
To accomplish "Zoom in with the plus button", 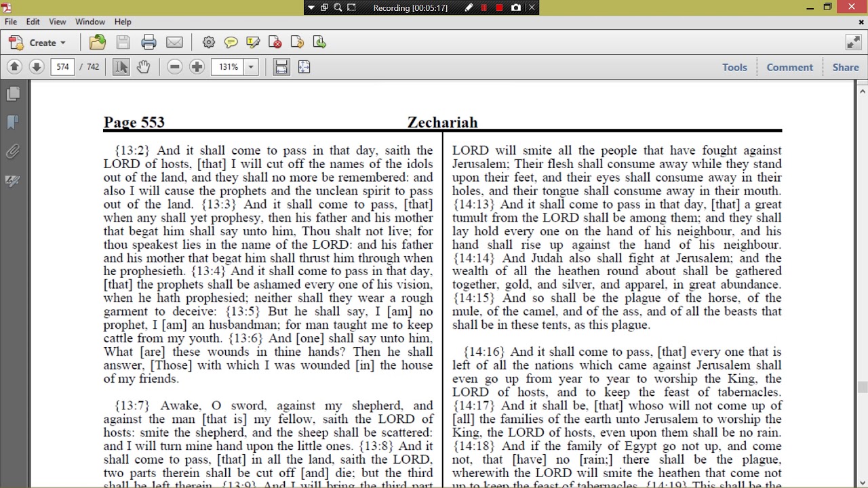I will pos(197,67).
